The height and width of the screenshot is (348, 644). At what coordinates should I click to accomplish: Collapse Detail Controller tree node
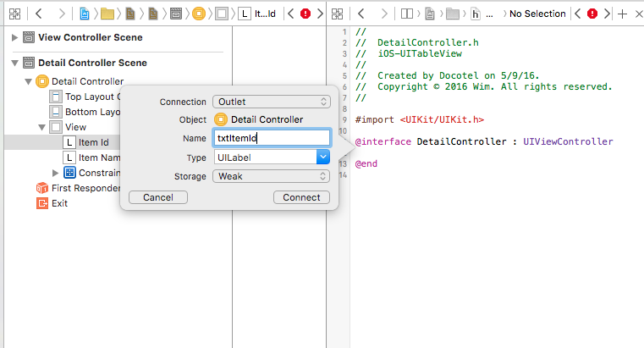click(28, 81)
